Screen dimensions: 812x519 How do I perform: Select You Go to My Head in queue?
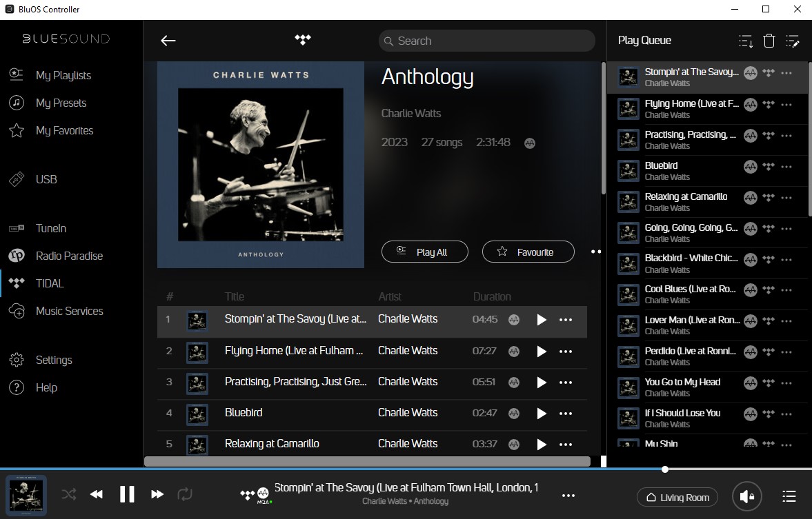point(707,387)
